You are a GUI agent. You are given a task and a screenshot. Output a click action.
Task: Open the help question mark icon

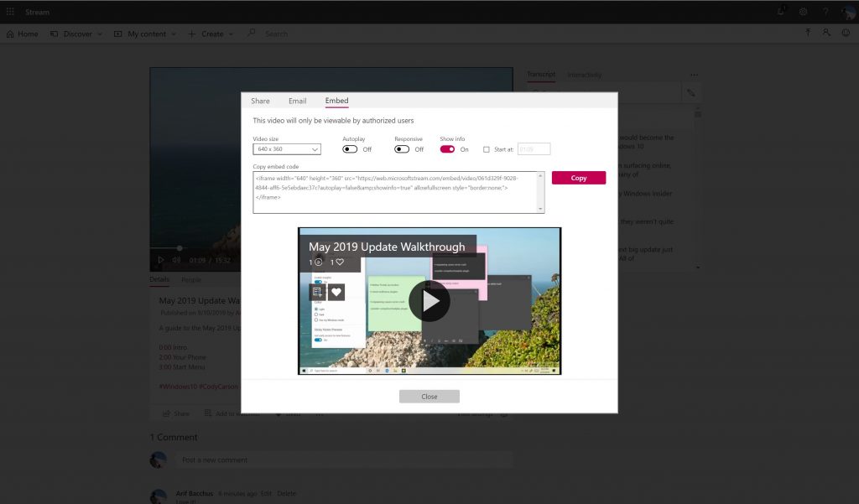(x=825, y=11)
